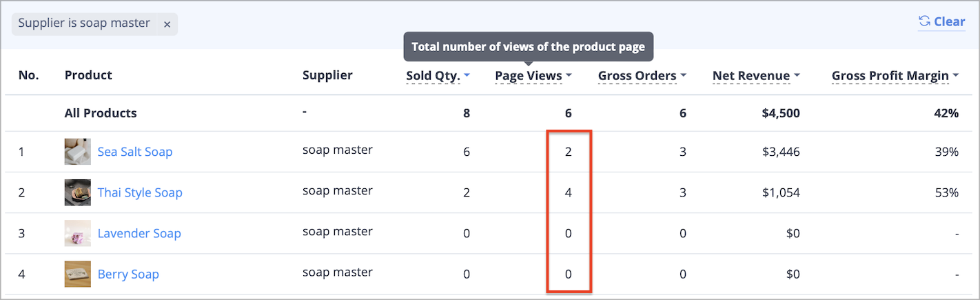This screenshot has height=300, width=980.
Task: Open Sea Salt Soap product thumbnail
Action: tap(77, 152)
